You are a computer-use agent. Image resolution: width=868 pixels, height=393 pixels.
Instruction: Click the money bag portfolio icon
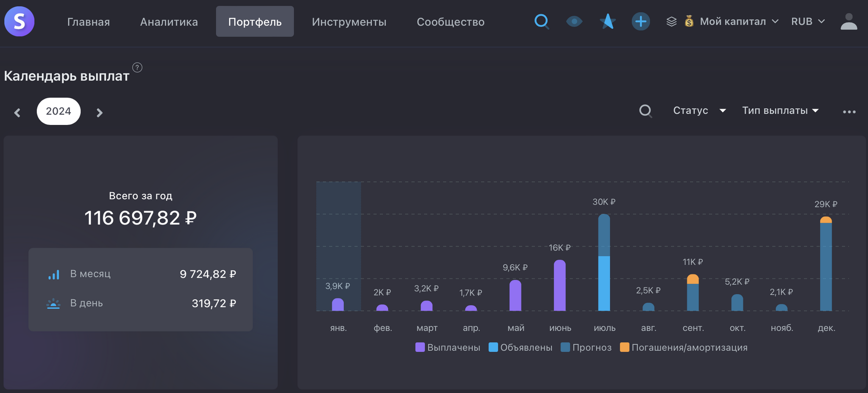[x=689, y=21]
